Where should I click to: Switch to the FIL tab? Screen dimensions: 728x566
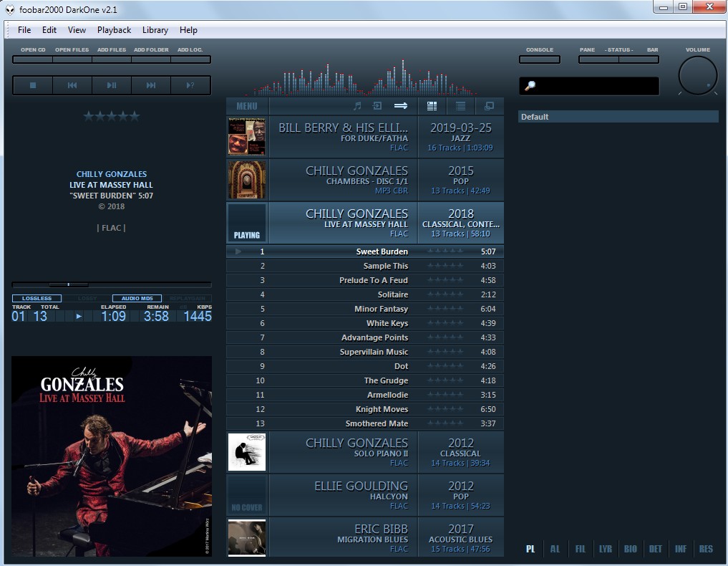point(581,549)
